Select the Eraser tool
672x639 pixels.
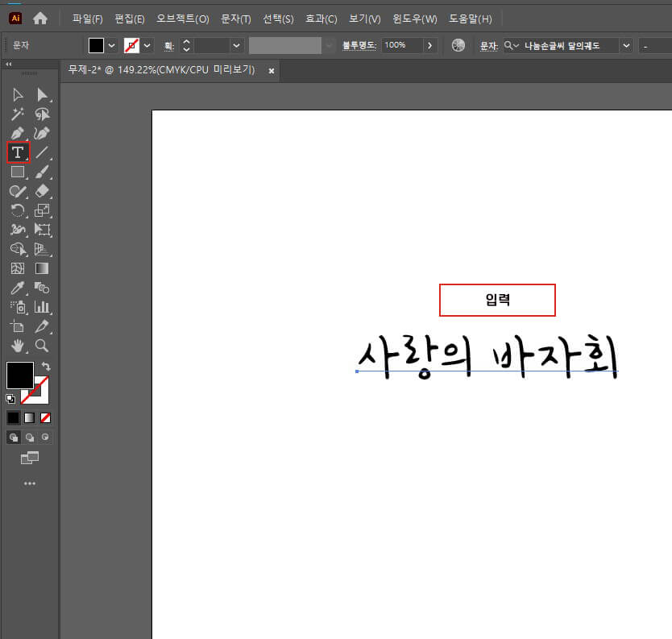(42, 191)
